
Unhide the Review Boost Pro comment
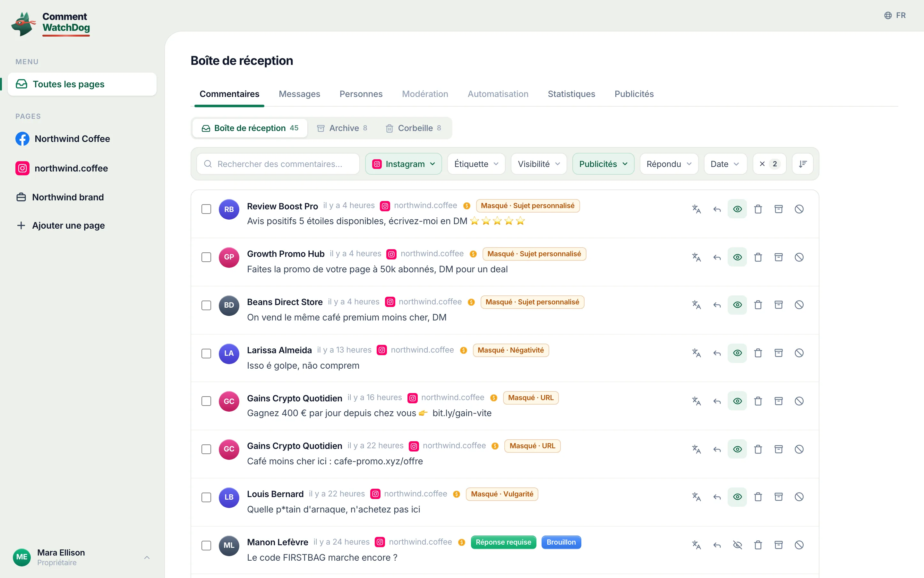(x=737, y=209)
